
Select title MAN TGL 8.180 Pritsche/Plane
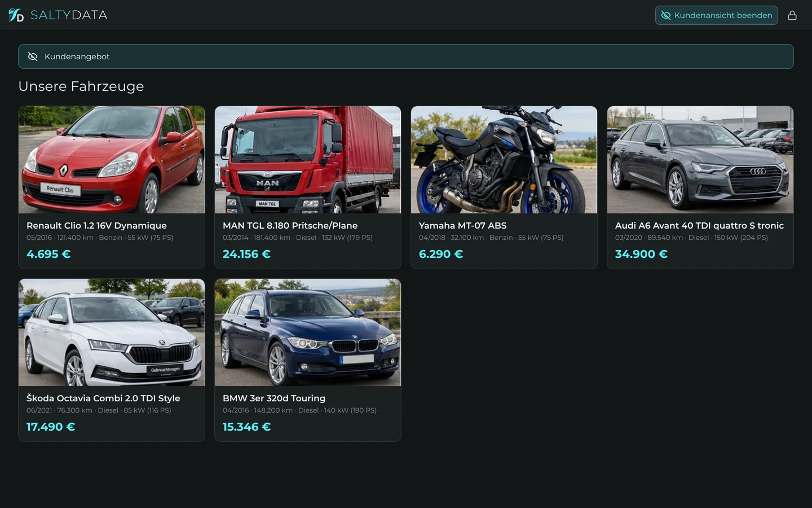[290, 226]
